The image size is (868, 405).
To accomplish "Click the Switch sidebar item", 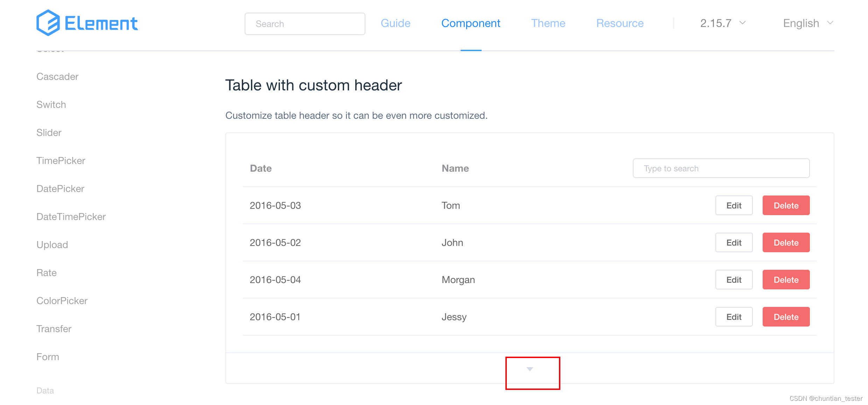I will tap(51, 104).
